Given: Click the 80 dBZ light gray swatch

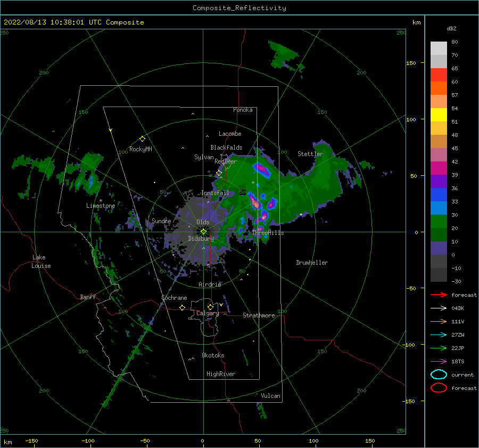Looking at the screenshot, I should click(439, 48).
